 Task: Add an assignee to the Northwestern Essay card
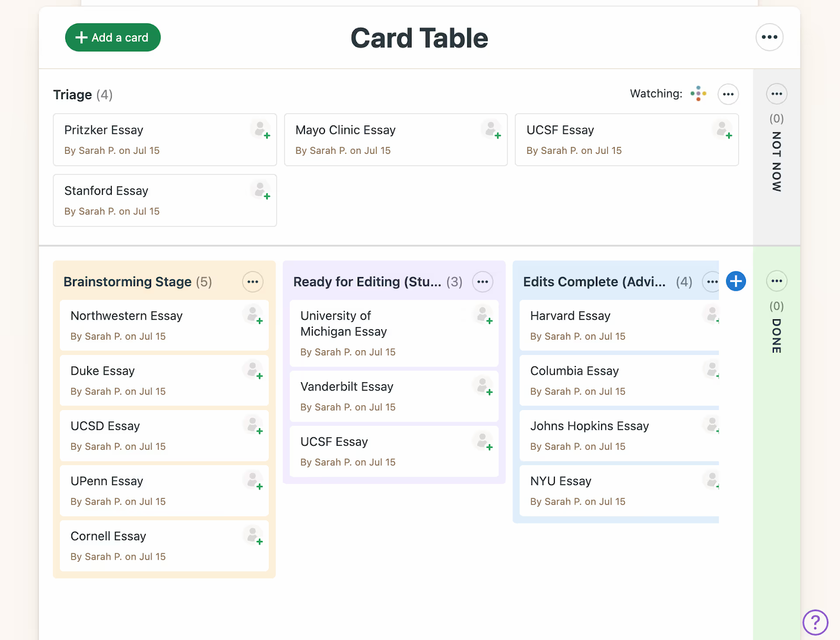[x=254, y=316]
